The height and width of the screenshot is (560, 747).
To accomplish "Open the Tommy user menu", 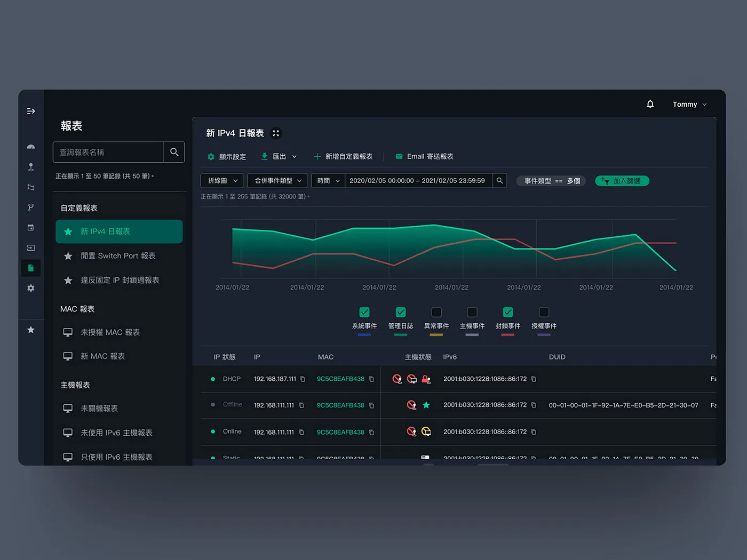I will 689,105.
